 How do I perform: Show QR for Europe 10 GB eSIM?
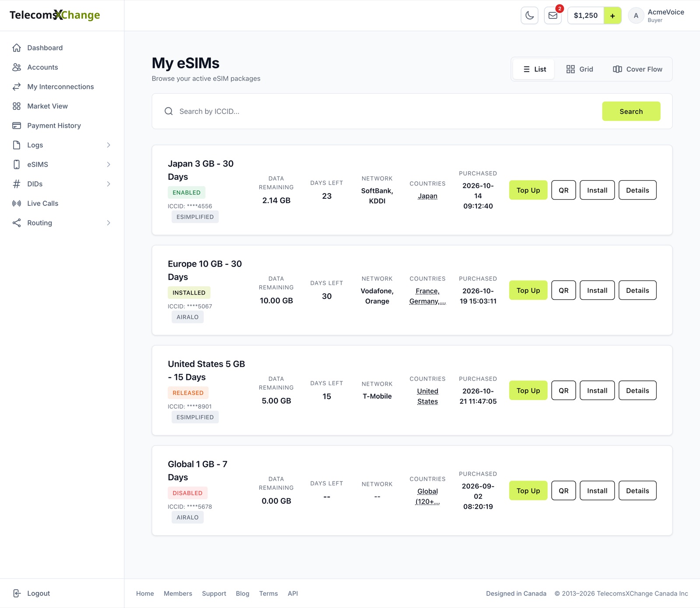coord(563,290)
